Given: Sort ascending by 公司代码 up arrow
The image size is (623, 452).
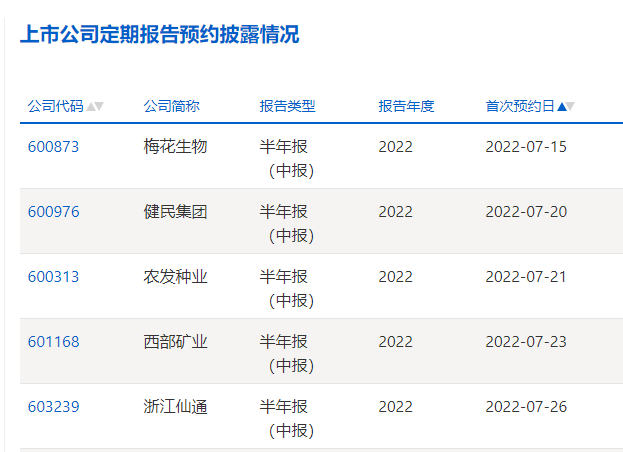Looking at the screenshot, I should tap(90, 106).
